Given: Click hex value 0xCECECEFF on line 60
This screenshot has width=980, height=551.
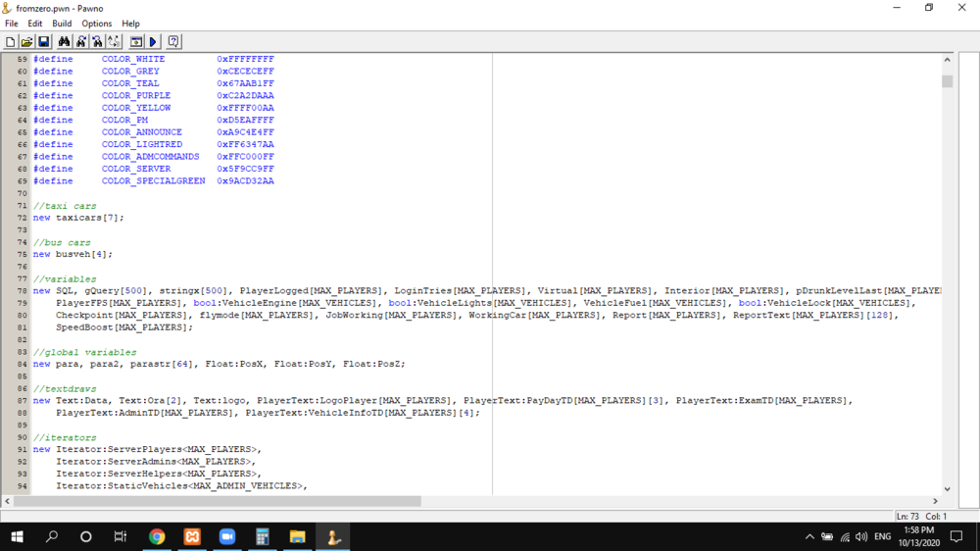Looking at the screenshot, I should 246,72.
